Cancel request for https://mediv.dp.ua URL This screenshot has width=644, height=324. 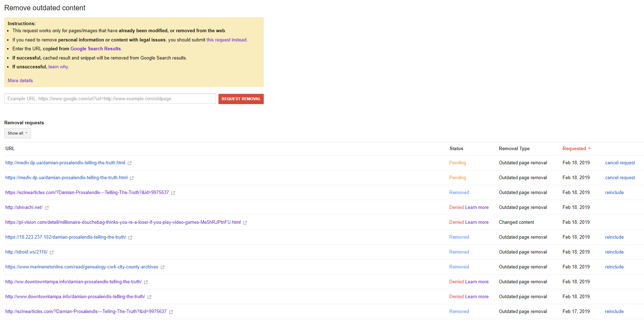620,178
